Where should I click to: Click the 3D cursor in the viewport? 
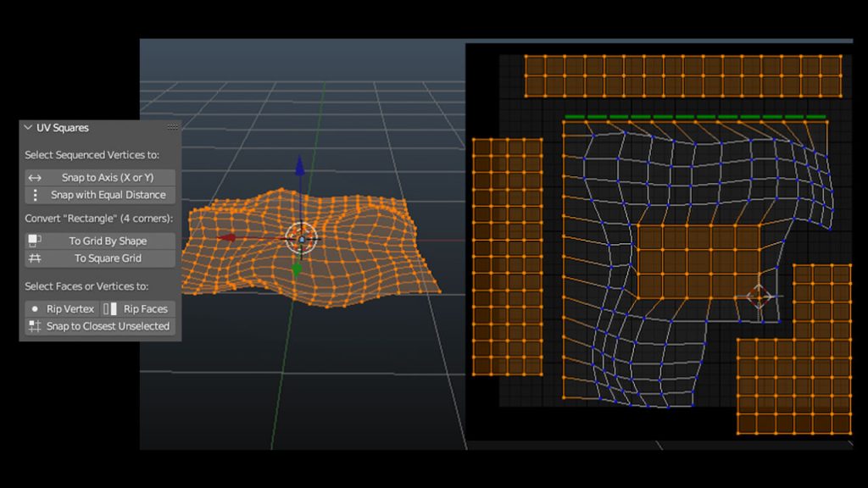300,239
